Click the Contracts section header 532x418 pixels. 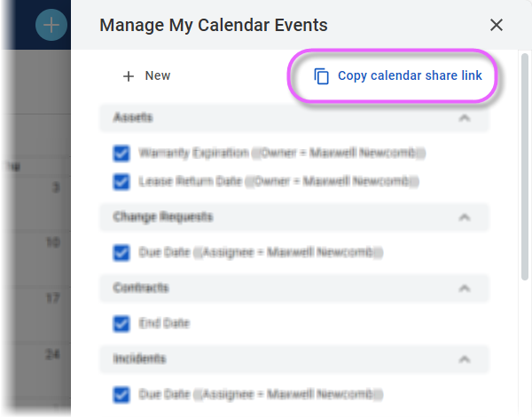coord(294,288)
